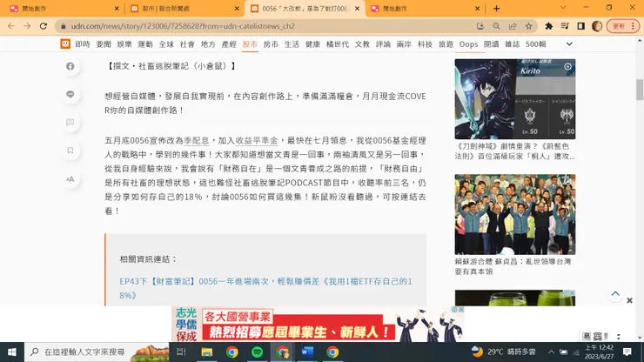The image size is (644, 362).
Task: Reload the current page
Action: (44, 26)
